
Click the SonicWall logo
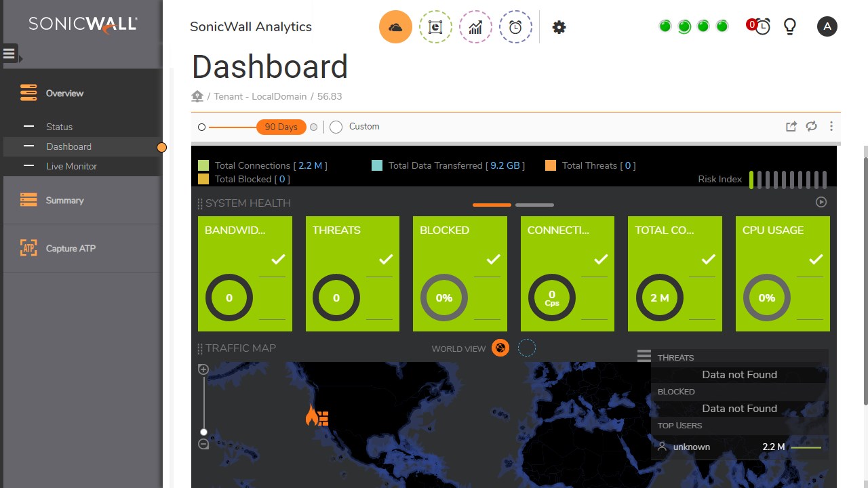[x=83, y=25]
